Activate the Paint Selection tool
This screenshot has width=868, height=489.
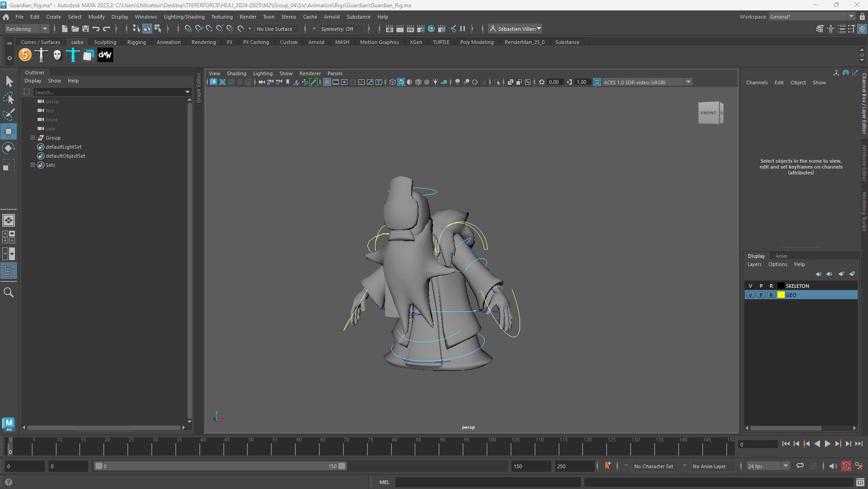[9, 114]
